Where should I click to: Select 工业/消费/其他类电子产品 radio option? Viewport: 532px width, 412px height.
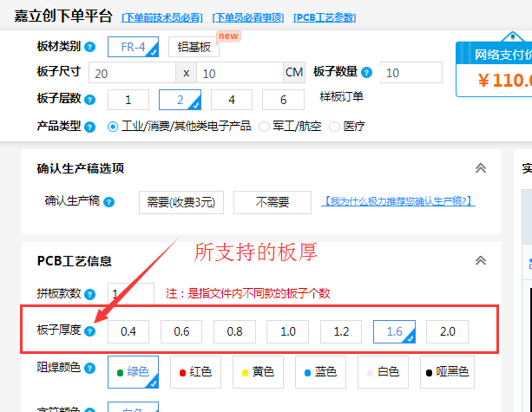pos(113,127)
